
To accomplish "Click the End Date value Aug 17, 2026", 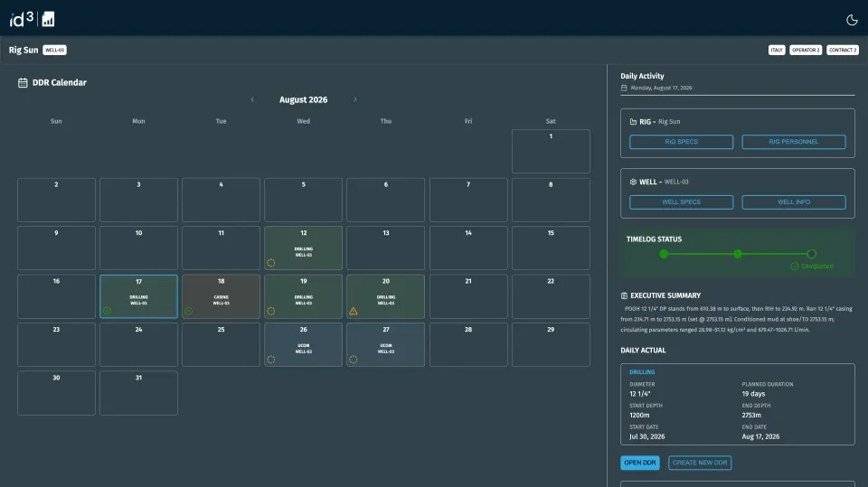I will click(760, 436).
